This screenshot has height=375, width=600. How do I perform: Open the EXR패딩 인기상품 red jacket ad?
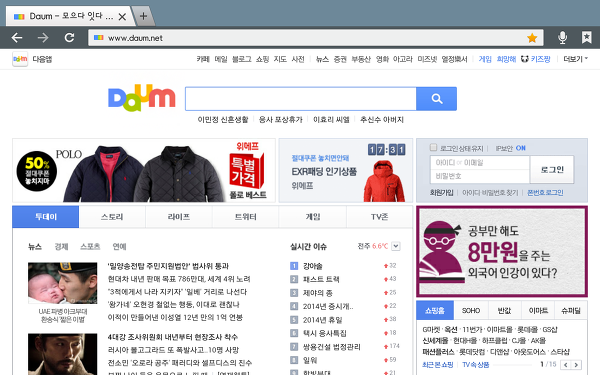(x=346, y=170)
